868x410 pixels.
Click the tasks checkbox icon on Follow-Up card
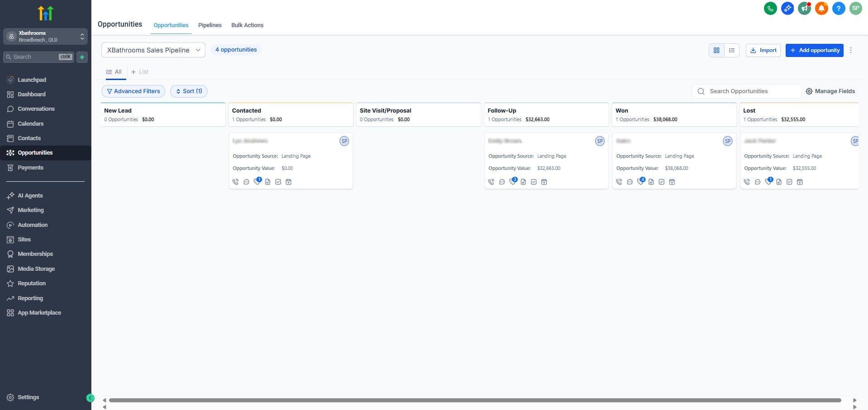[534, 182]
